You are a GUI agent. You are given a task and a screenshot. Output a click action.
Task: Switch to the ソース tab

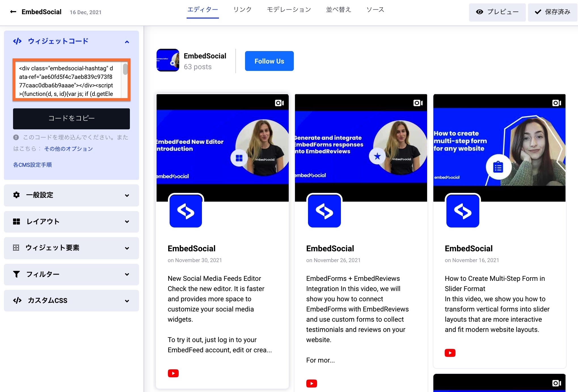click(x=375, y=10)
